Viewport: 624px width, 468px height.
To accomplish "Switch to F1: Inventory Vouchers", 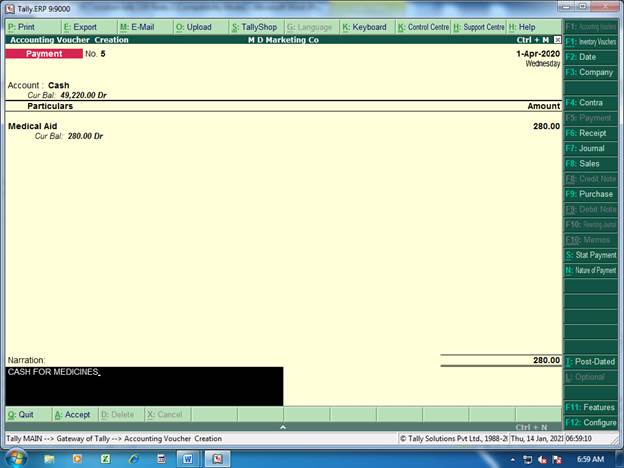I will [x=591, y=42].
